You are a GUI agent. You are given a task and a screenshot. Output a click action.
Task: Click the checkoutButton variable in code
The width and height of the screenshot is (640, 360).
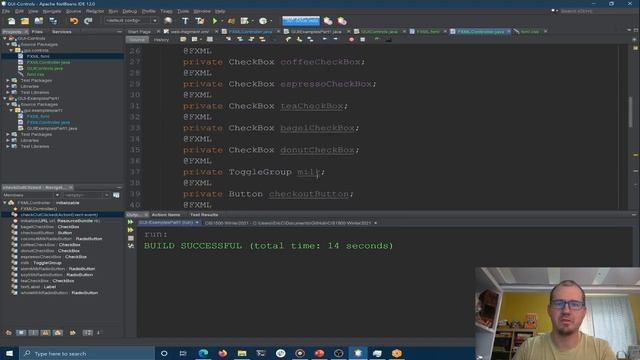pos(309,194)
